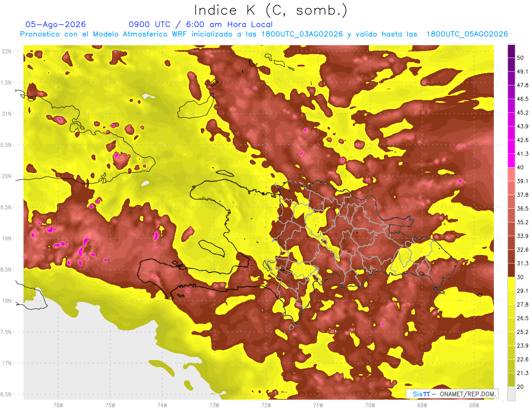This screenshot has height=411, width=532.
Task: Click the '76W' longitude label
Action: coord(58,405)
